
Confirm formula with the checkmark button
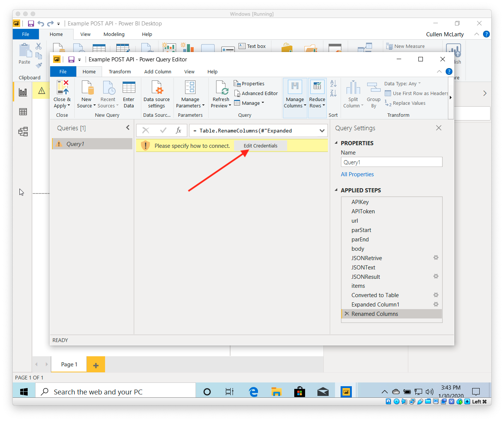click(x=163, y=130)
